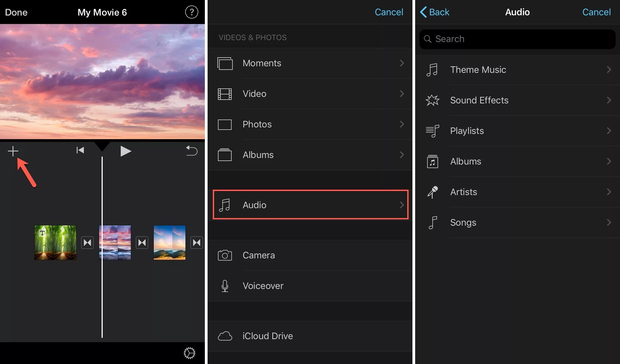
Task: Click Done to finish editing
Action: pyautogui.click(x=16, y=12)
